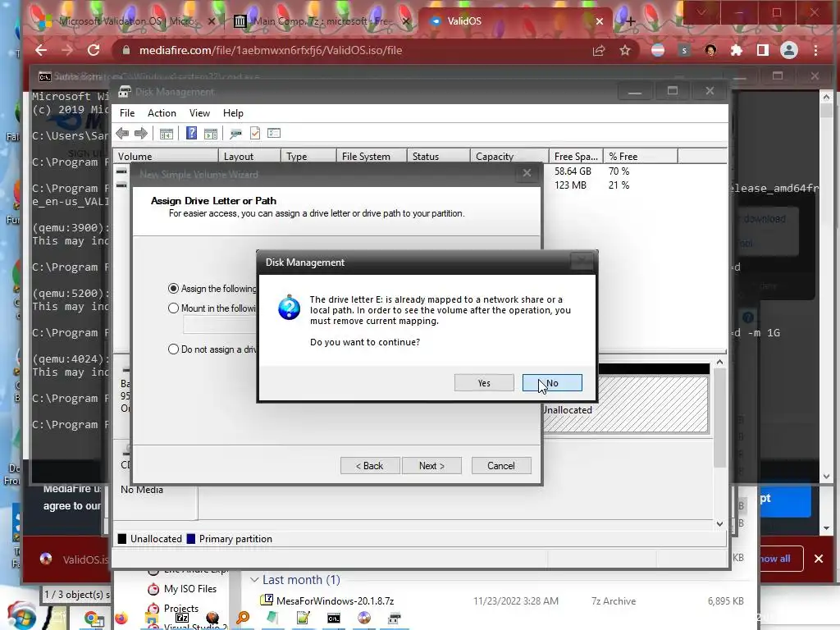Click the black Unallocated legend swatch
Image resolution: width=840 pixels, height=630 pixels.
click(122, 539)
